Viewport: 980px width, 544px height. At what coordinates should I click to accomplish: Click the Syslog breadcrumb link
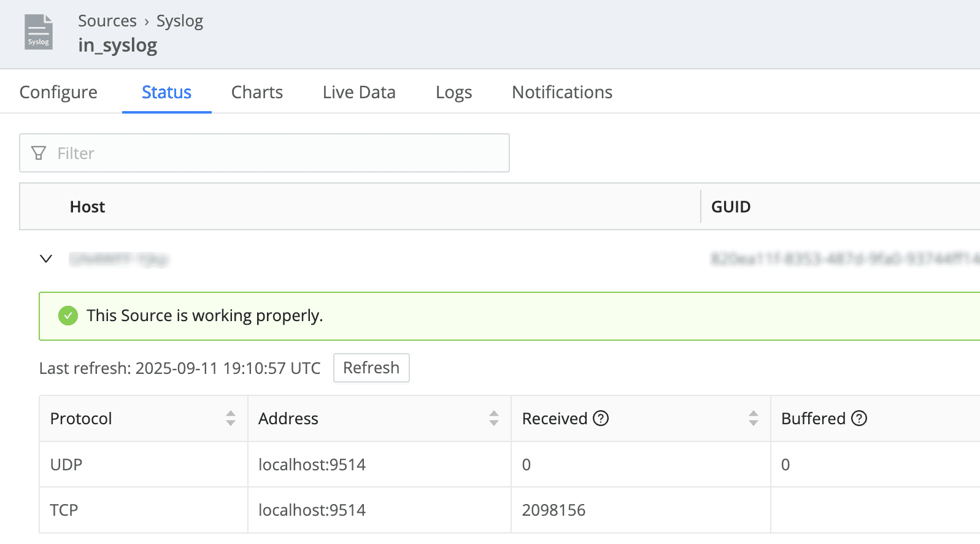point(179,21)
